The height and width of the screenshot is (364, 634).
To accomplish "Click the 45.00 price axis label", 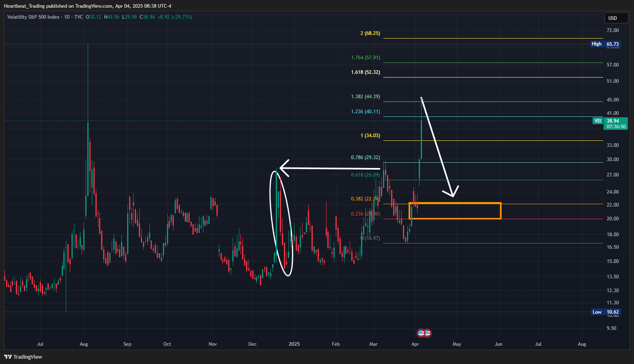I will click(612, 100).
